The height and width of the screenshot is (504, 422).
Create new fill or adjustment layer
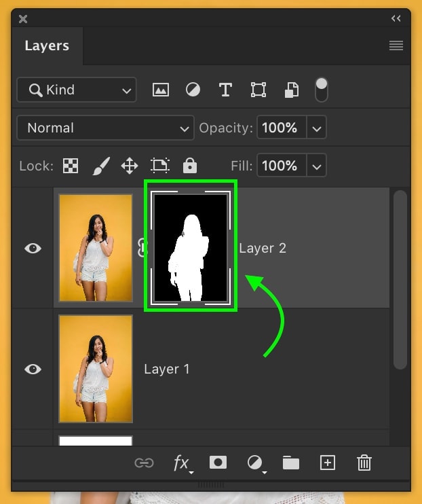(x=256, y=463)
